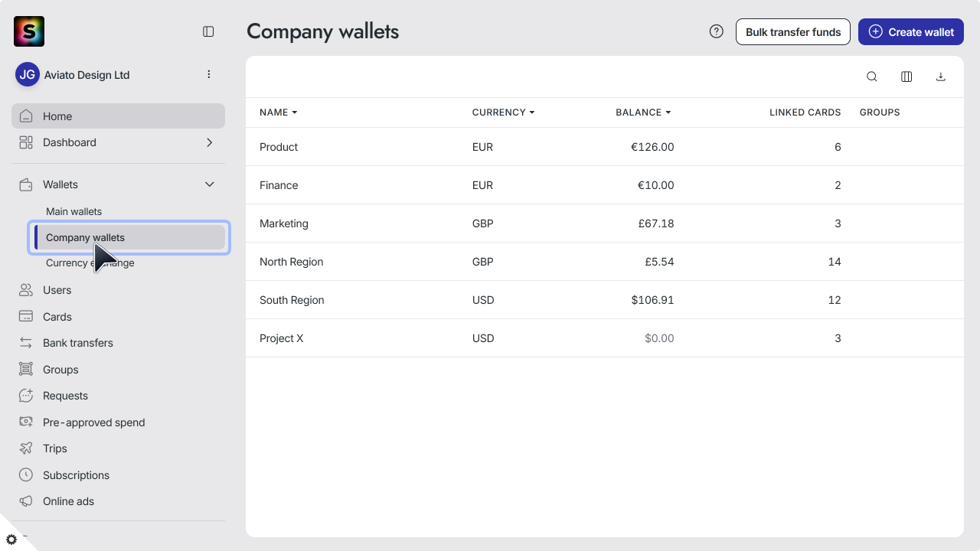Click the $0.00 balance value
980x551 pixels.
click(659, 338)
